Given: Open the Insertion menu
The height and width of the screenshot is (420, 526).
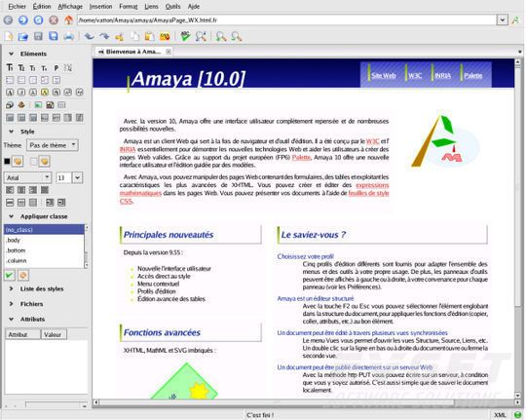Looking at the screenshot, I should point(100,7).
